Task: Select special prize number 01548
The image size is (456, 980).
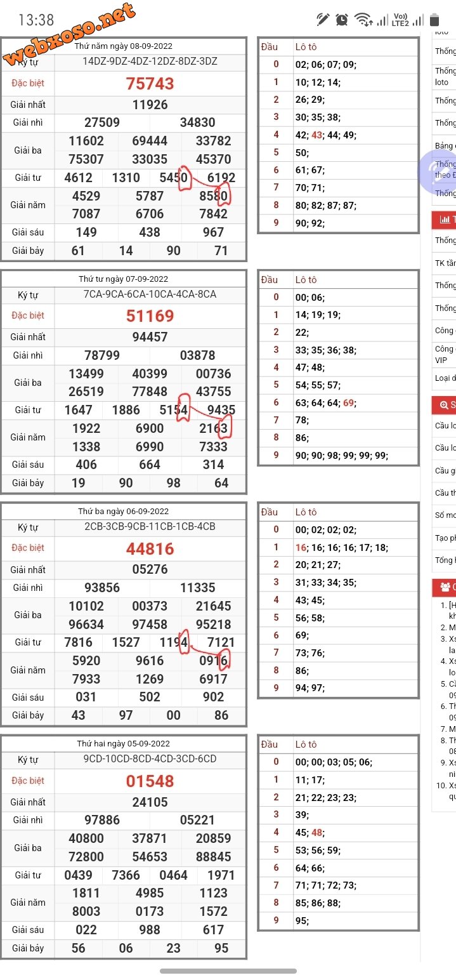Action: (x=150, y=781)
